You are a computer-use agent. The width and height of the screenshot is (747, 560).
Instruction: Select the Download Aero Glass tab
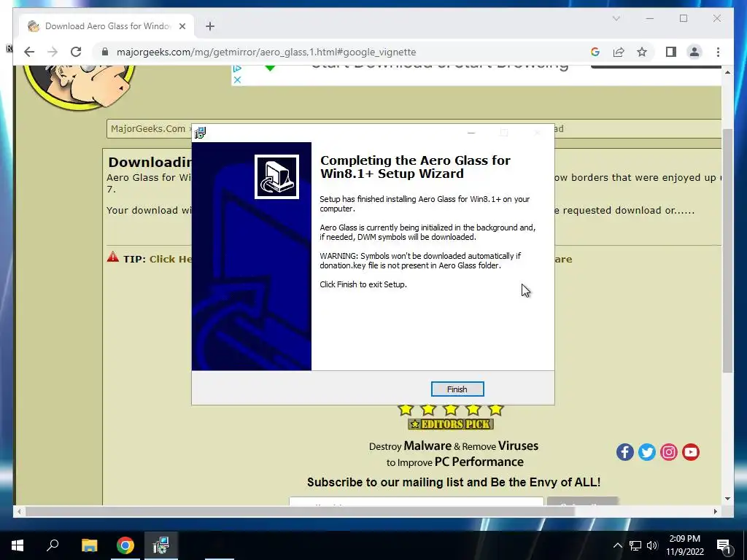[107, 26]
